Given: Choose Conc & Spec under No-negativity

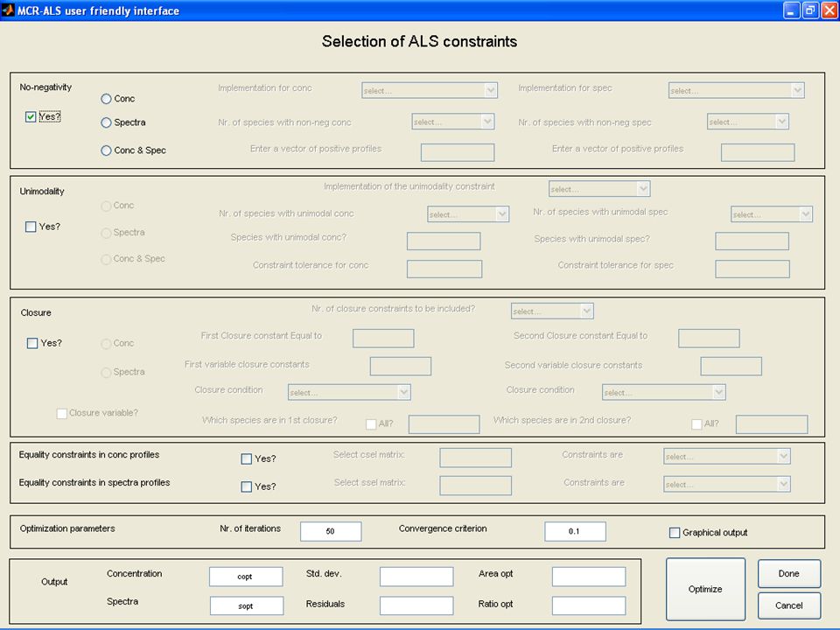Looking at the screenshot, I should [106, 150].
